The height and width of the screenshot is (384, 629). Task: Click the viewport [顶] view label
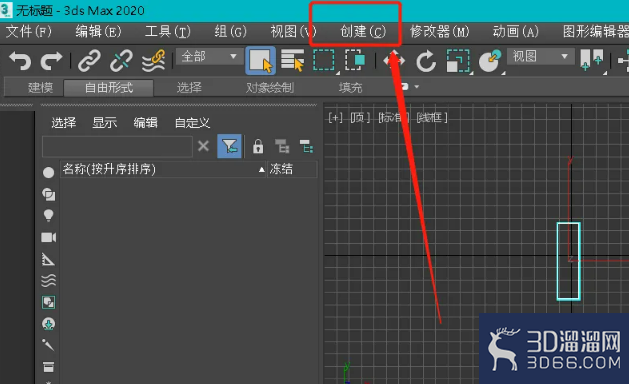[360, 118]
